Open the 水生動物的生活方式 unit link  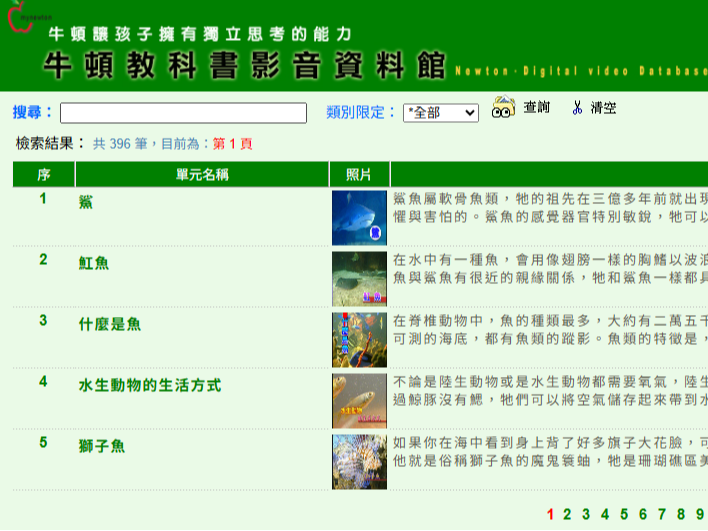click(x=150, y=385)
